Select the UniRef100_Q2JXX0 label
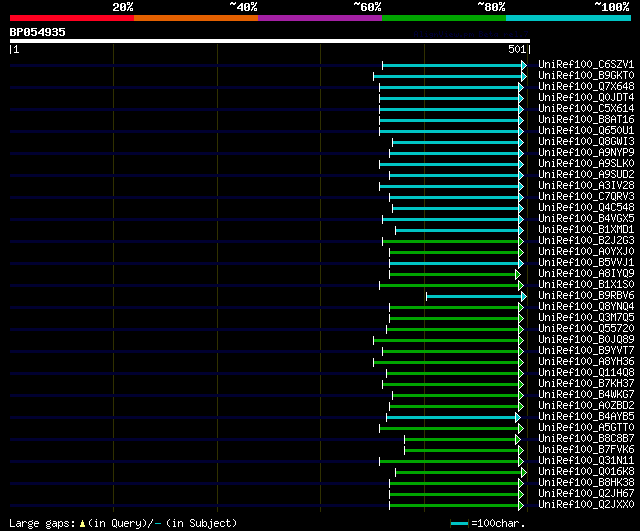 586,505
